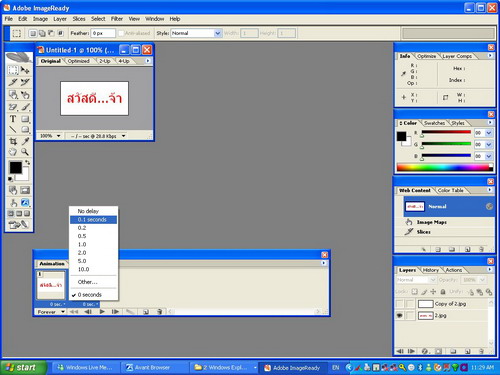Click the Feather input field
Image resolution: width=500 pixels, height=375 pixels.
[103, 33]
